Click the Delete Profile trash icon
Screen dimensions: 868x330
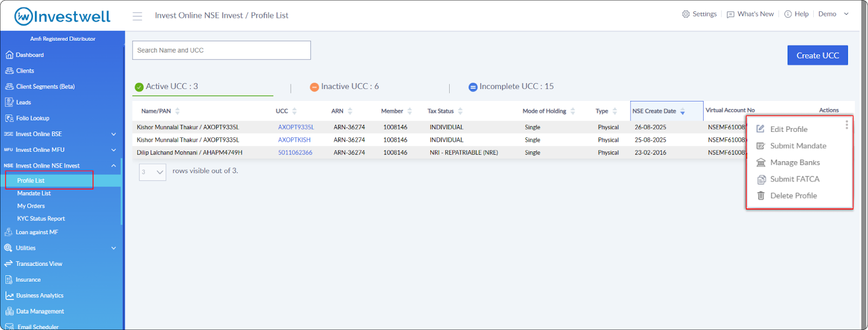(761, 195)
